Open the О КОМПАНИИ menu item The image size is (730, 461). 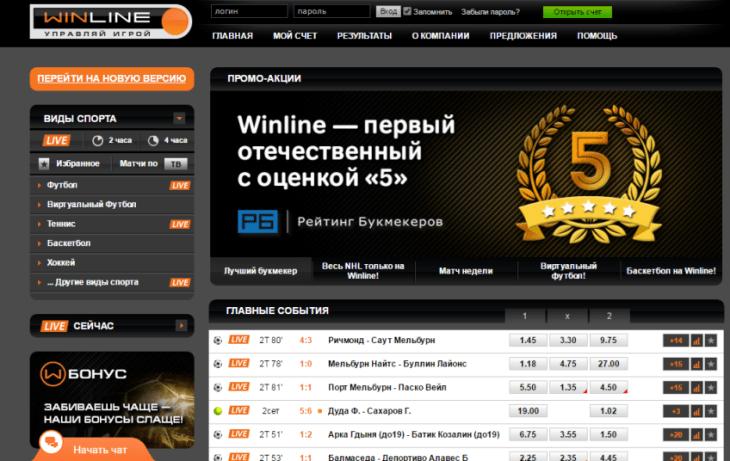440,36
